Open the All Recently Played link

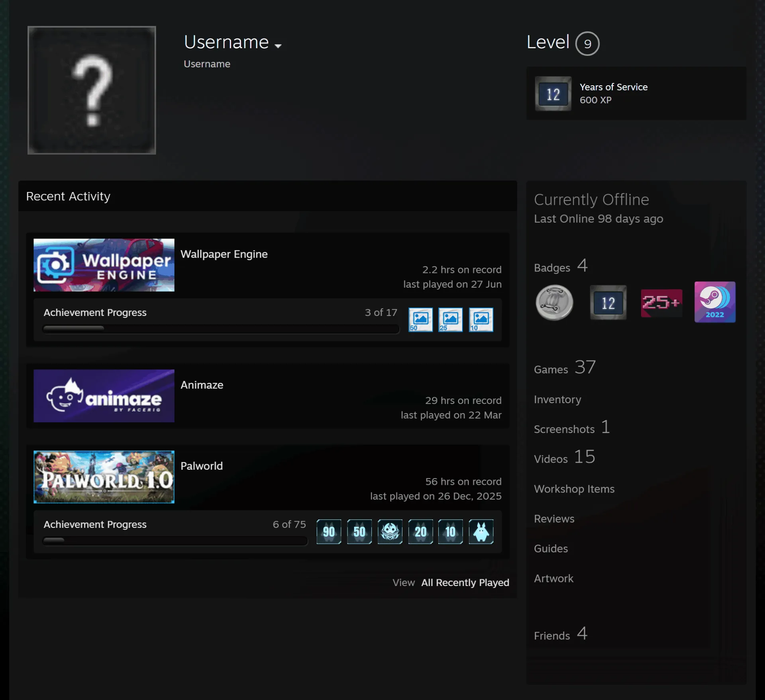point(465,582)
